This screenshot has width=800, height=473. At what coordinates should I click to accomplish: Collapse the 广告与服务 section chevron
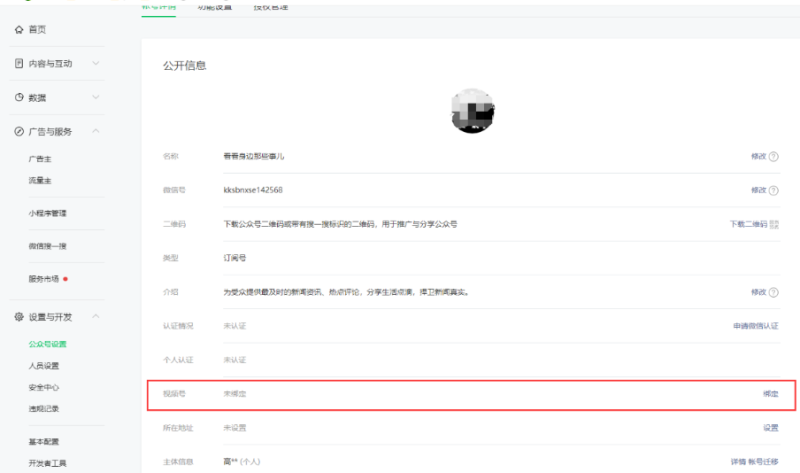point(95,131)
